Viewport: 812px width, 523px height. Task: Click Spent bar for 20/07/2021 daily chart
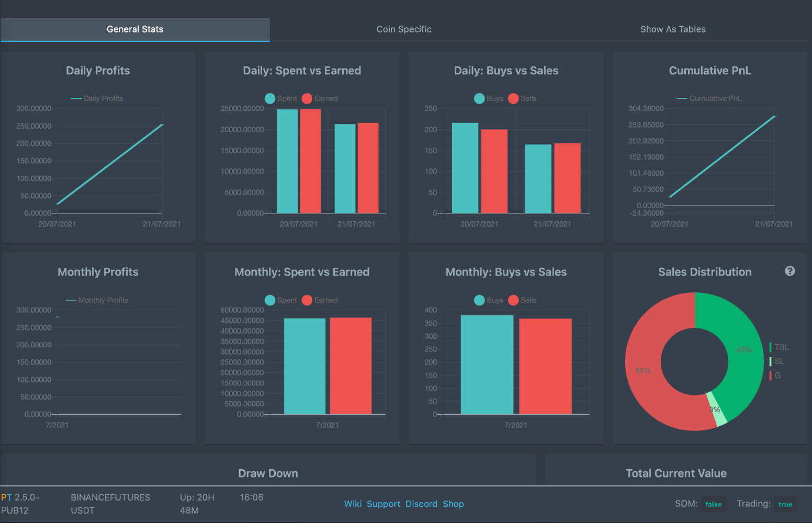[287, 161]
